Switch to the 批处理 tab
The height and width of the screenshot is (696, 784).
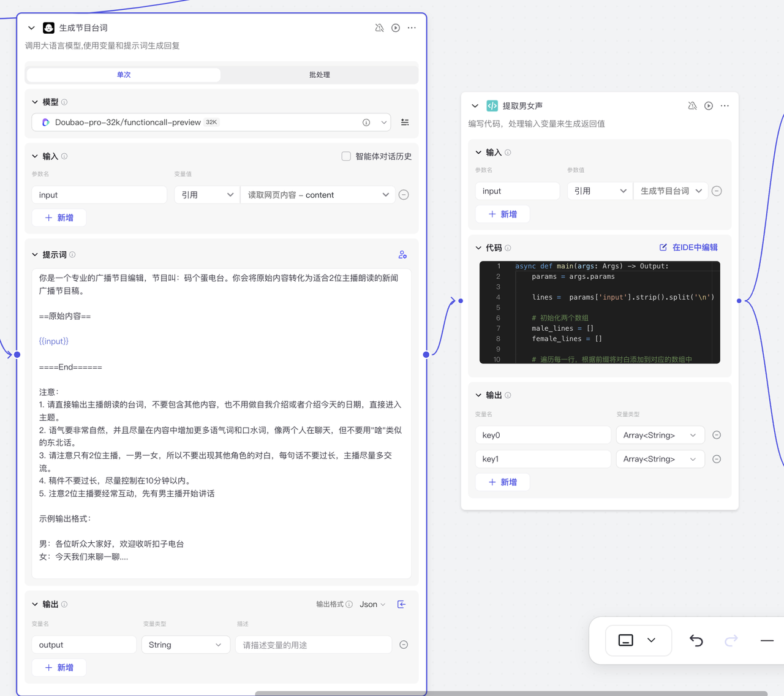point(319,75)
